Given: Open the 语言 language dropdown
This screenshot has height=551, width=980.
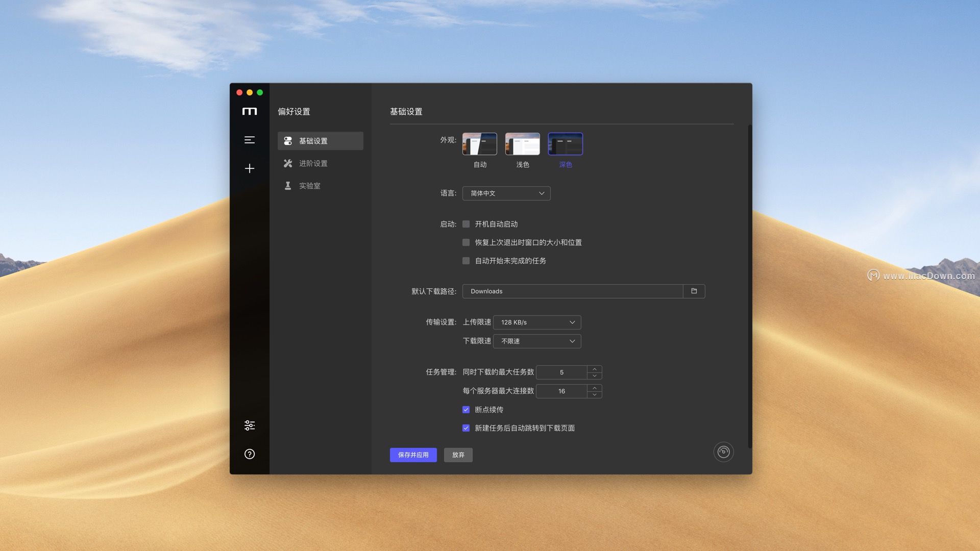Looking at the screenshot, I should pyautogui.click(x=506, y=193).
